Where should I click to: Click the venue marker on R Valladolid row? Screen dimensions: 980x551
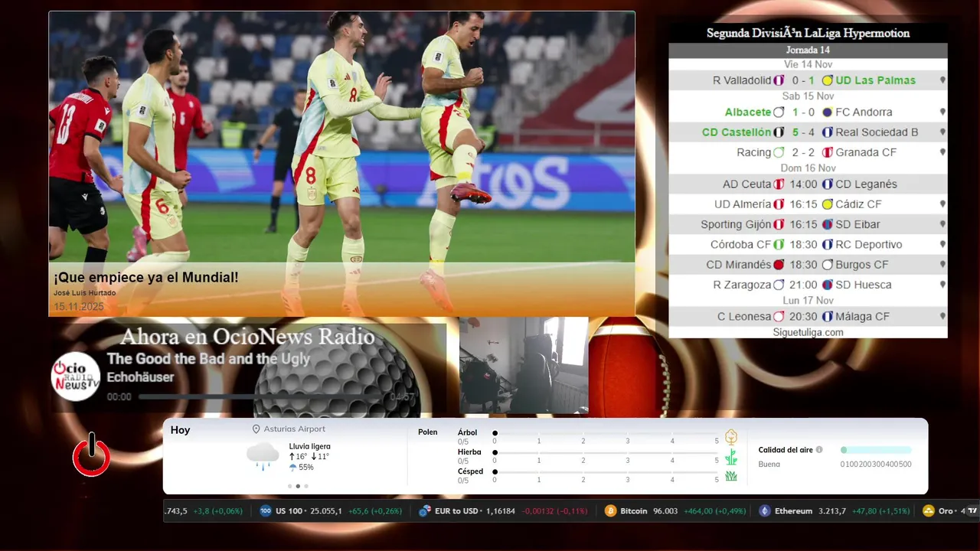pyautogui.click(x=942, y=80)
